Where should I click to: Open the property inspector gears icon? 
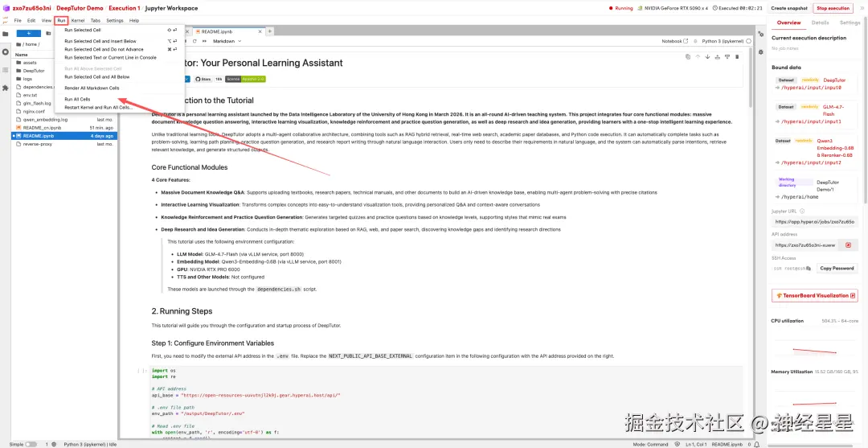click(x=760, y=34)
